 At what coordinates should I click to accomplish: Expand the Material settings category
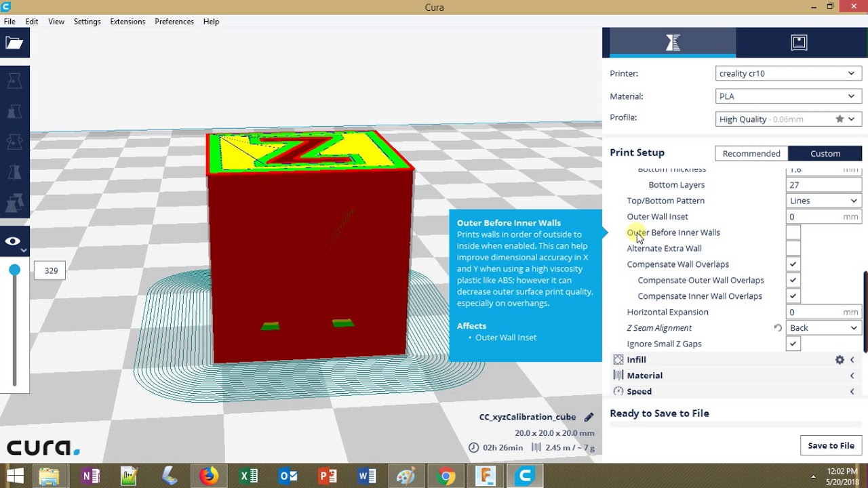coord(735,375)
